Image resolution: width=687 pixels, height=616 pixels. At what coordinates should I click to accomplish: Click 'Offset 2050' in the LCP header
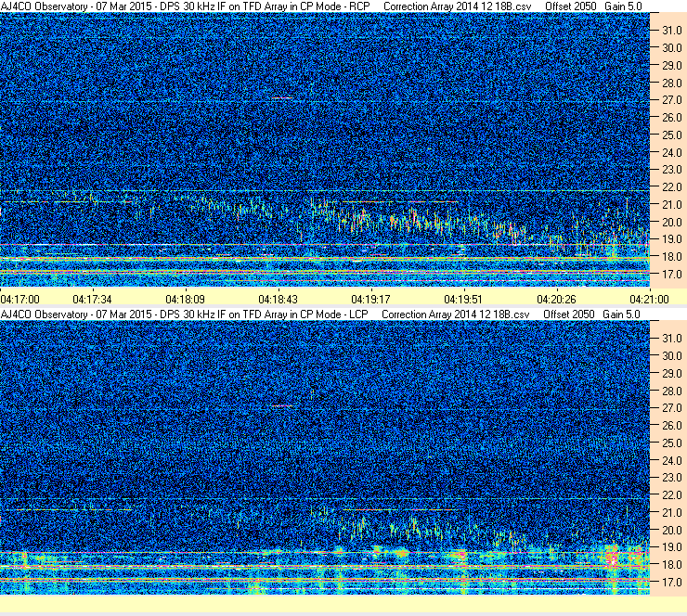pos(569,314)
